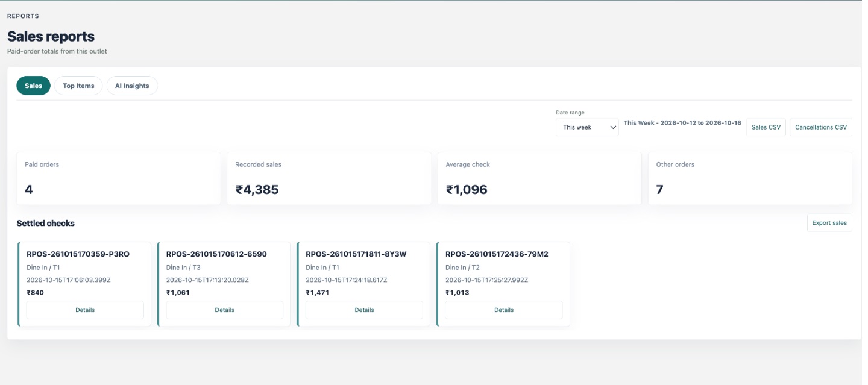
Task: Click check title RPOS-261015172436-79M2
Action: coord(497,254)
